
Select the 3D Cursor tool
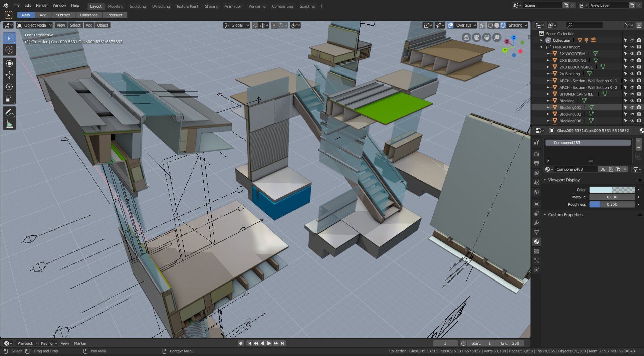(x=9, y=49)
